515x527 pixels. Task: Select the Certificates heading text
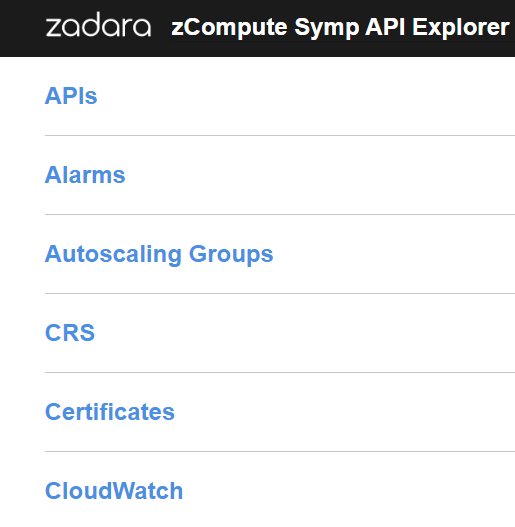point(110,412)
